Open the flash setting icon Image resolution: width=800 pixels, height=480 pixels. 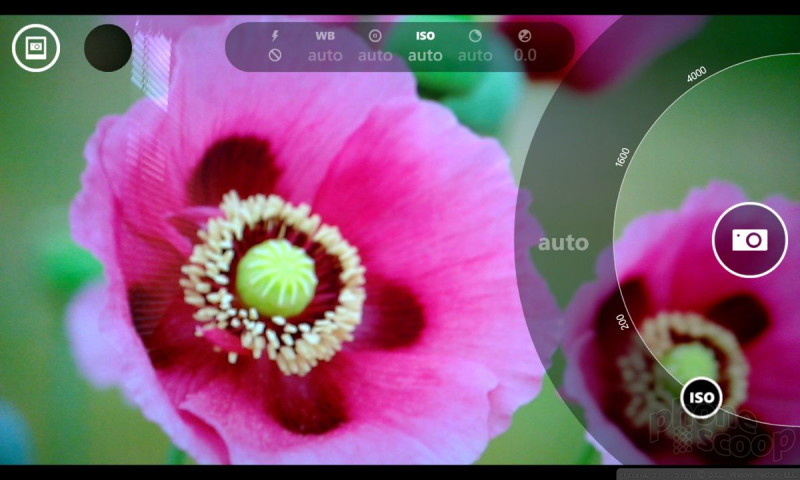coord(275,36)
